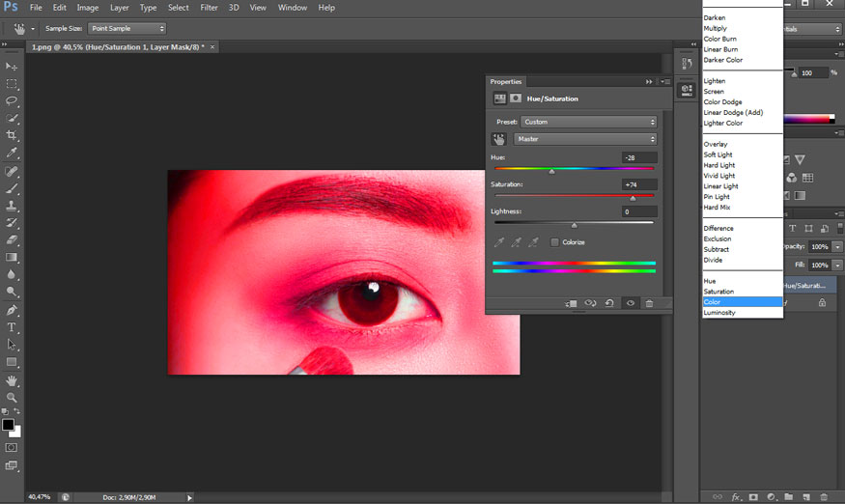This screenshot has width=845, height=504.
Task: Open the File menu
Action: pos(36,8)
